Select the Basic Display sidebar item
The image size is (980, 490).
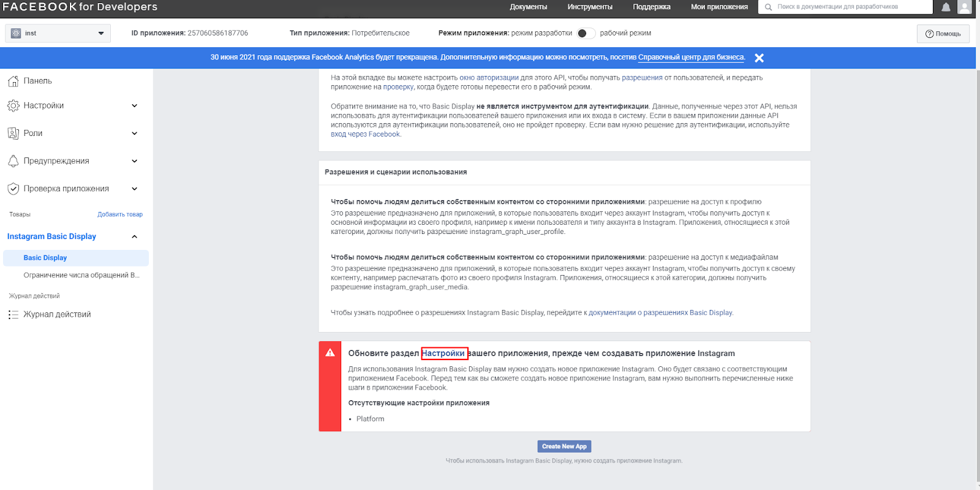(76, 258)
